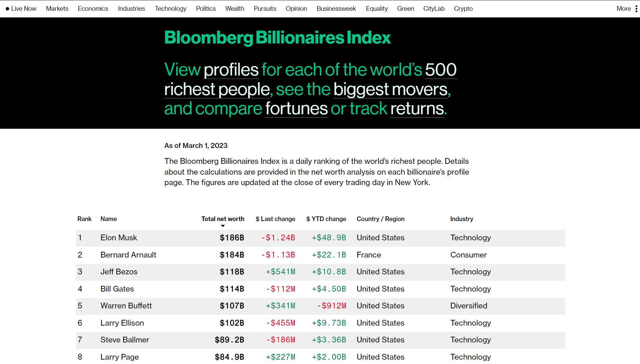
Task: Select the Businessweek nav item
Action: point(336,9)
